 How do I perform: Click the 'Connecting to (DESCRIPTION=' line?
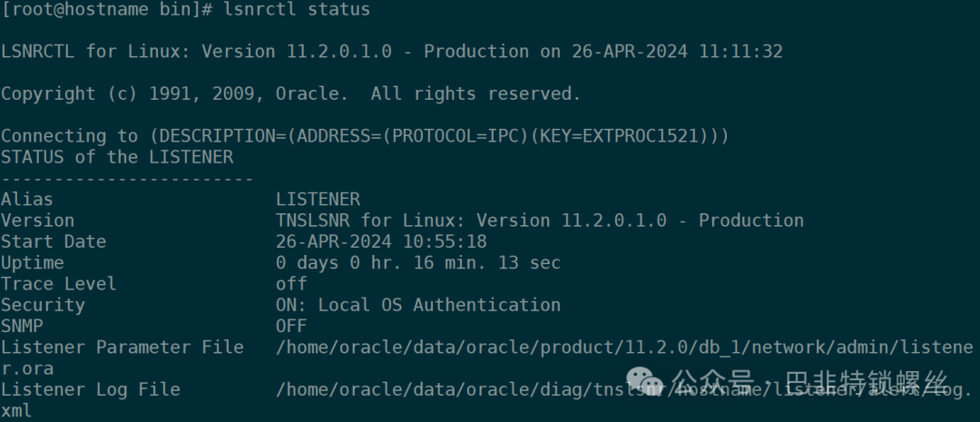point(365,136)
